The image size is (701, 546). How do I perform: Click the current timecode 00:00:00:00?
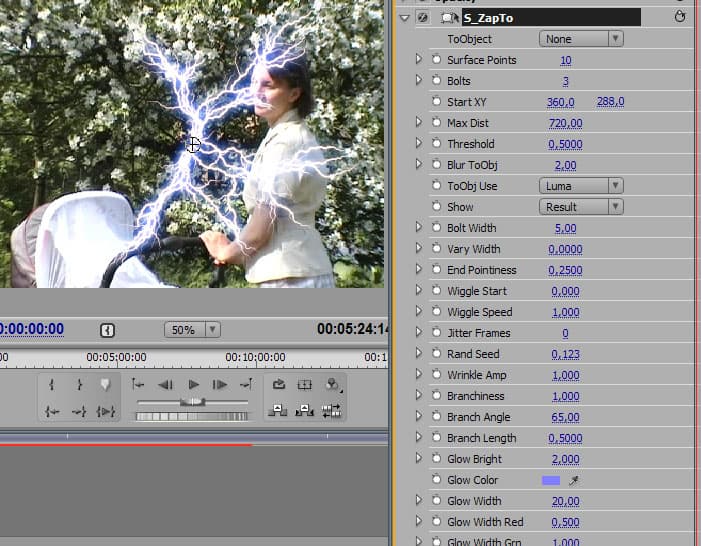[x=31, y=329]
